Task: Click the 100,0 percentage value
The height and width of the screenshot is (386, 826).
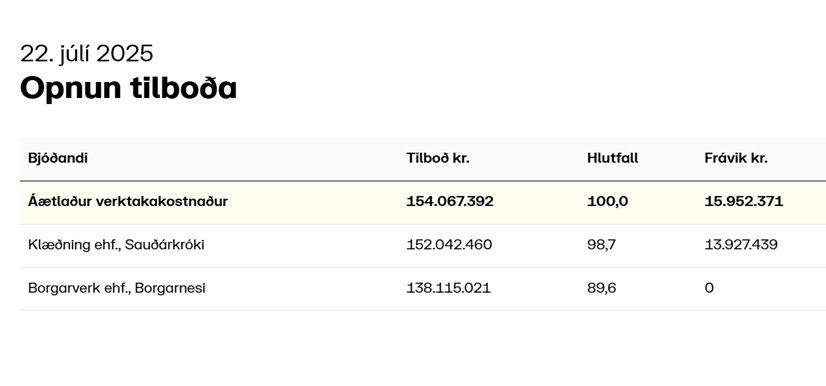Action: 607,201
